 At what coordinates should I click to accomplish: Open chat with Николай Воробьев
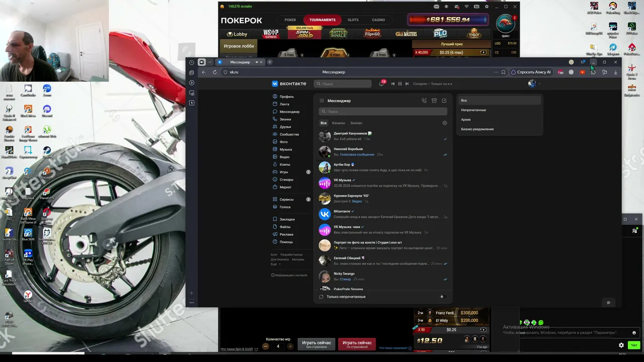[x=383, y=151]
